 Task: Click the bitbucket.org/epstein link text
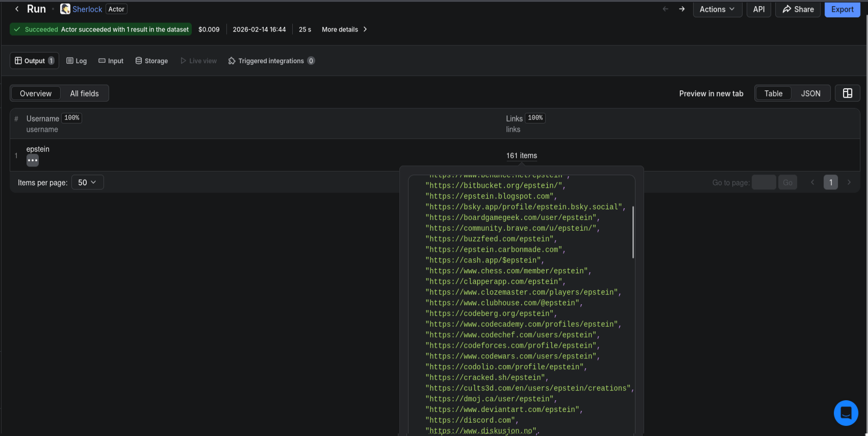click(x=494, y=186)
